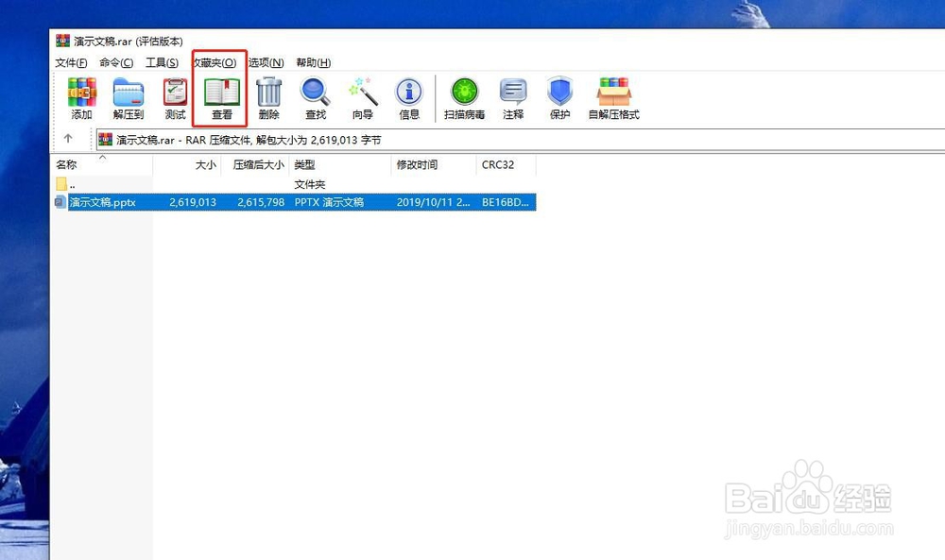Open the Comment (注释) icon
Viewport: 945px width, 560px height.
point(513,98)
